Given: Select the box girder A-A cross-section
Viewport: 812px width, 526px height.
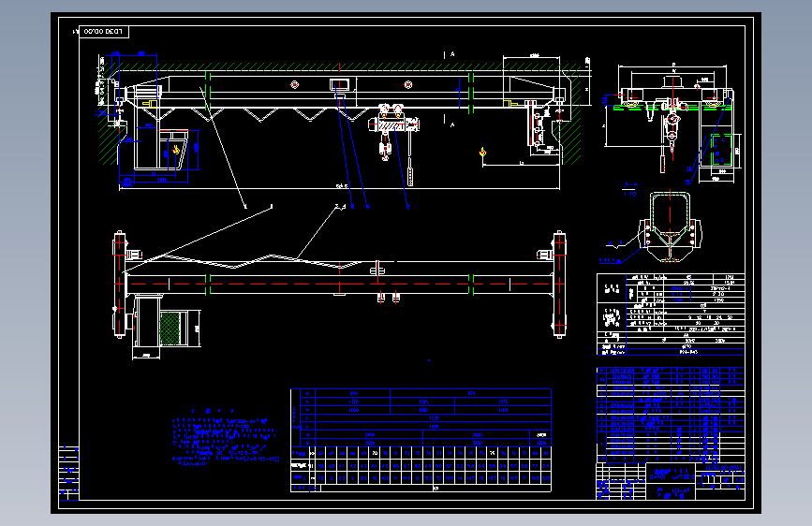Looking at the screenshot, I should point(670,226).
